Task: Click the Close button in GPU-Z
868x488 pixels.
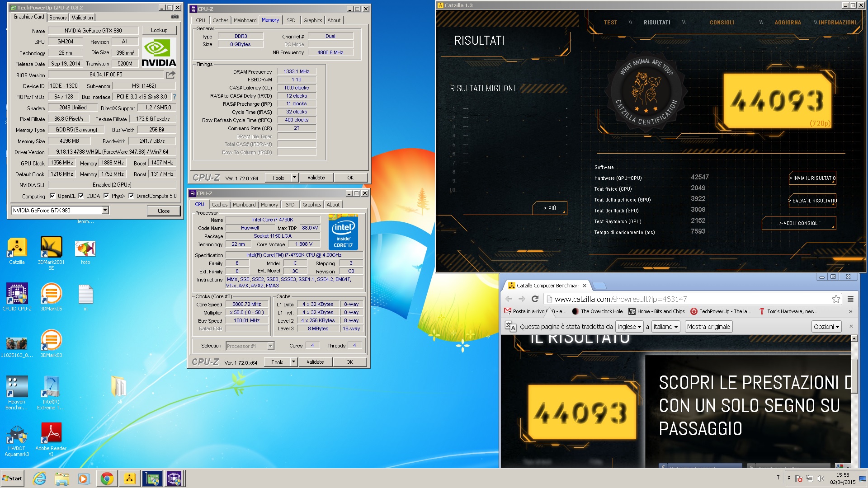Action: (x=164, y=211)
